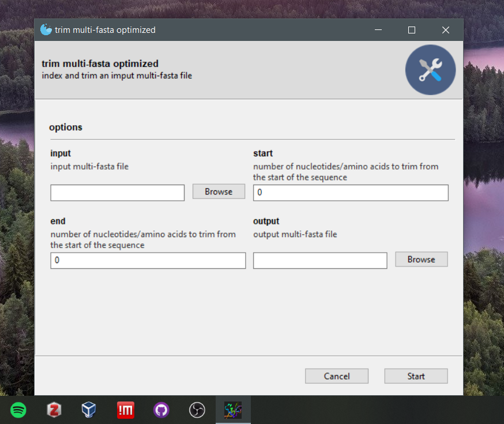This screenshot has height=424, width=504.
Task: Click the blue app icon in title bar
Action: 46,30
